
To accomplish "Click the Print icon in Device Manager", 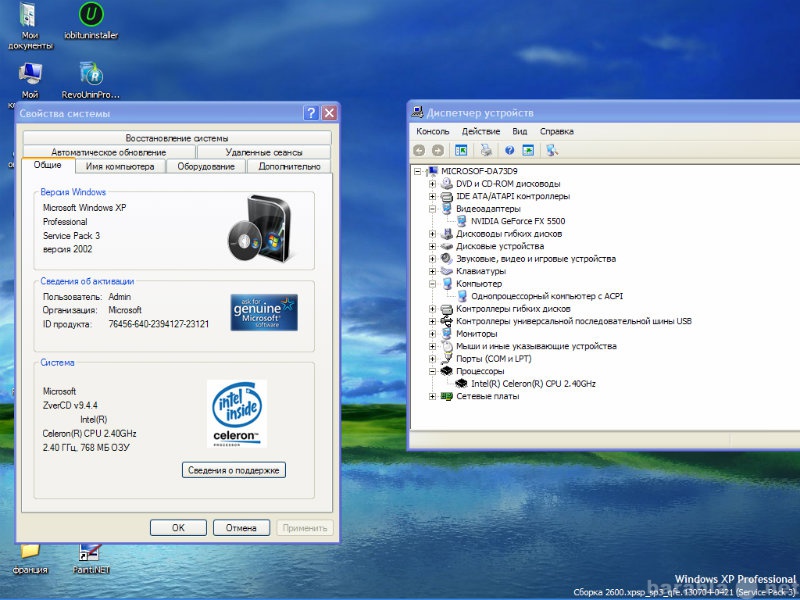I will pos(486,150).
